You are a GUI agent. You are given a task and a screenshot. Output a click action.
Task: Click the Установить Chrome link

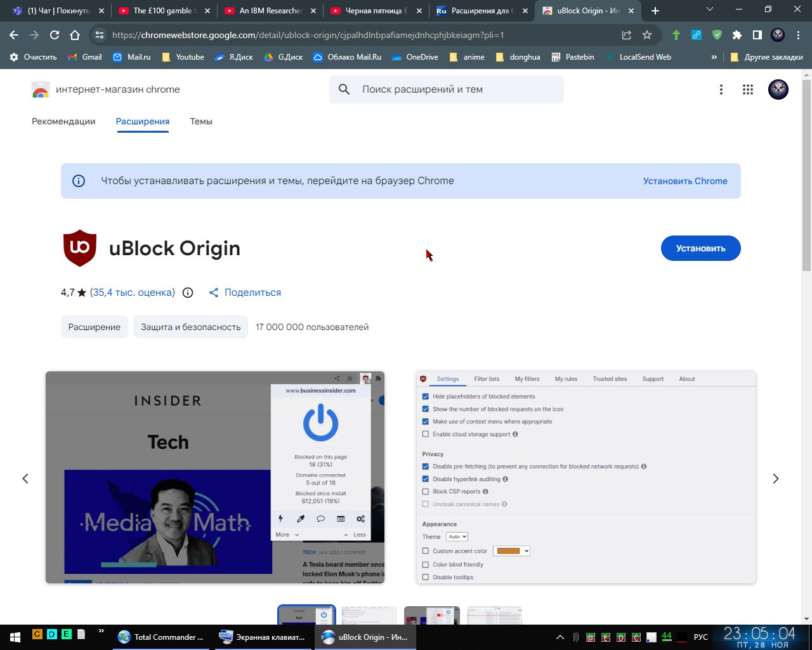(x=685, y=181)
